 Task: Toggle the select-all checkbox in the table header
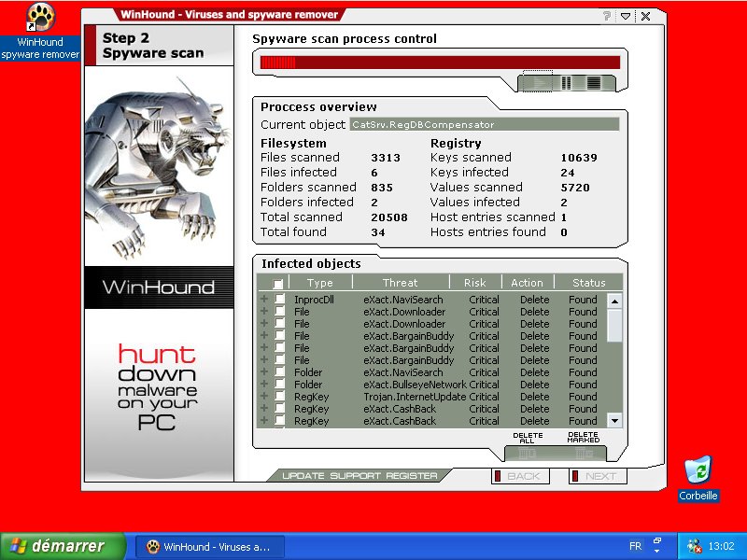[277, 284]
